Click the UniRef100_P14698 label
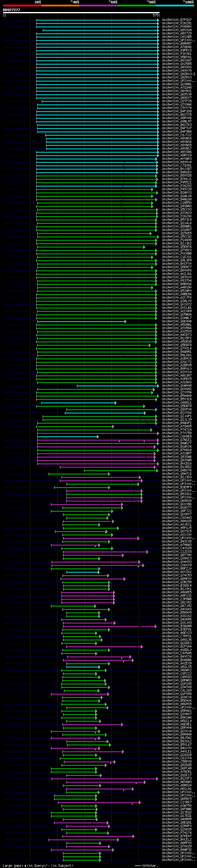 176,240
